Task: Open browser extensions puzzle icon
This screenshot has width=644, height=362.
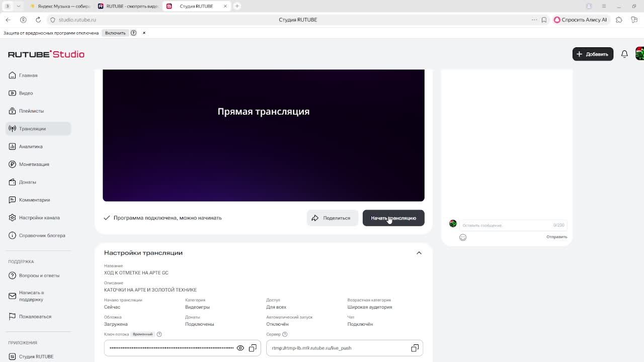Action: point(619,20)
